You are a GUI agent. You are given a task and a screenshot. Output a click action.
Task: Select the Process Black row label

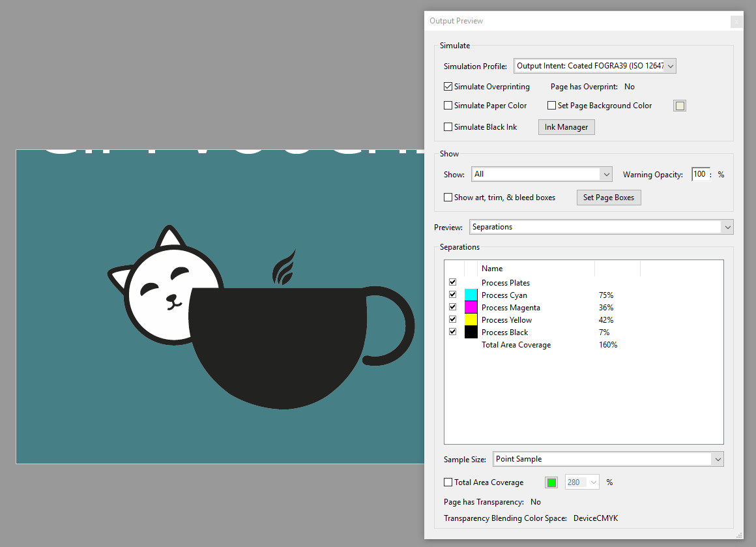(505, 333)
